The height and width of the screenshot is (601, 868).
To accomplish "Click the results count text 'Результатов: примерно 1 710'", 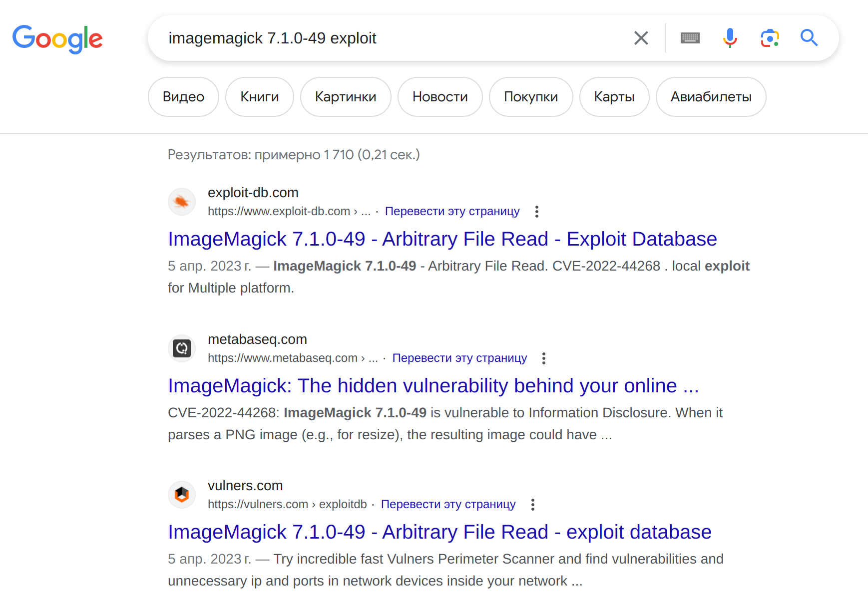I will click(294, 155).
